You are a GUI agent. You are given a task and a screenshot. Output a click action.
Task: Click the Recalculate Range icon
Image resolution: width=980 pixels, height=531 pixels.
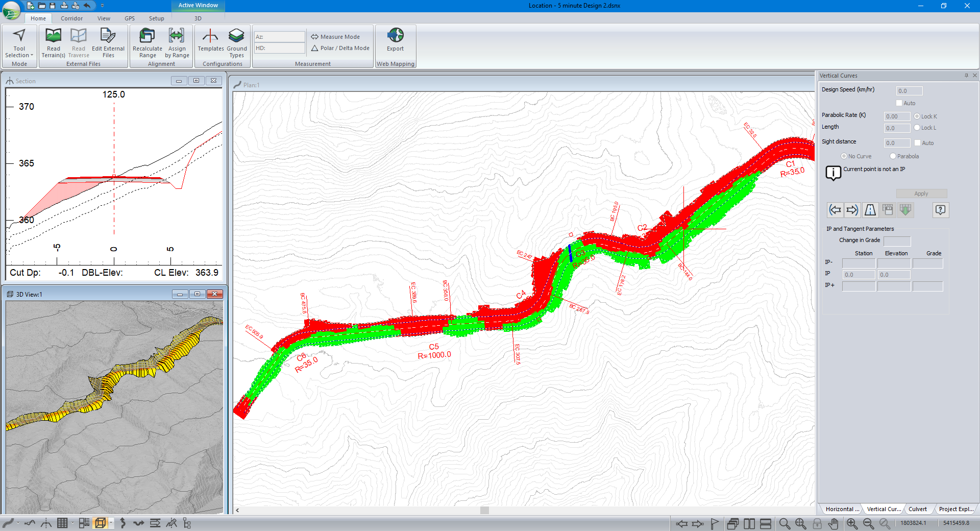pos(147,36)
